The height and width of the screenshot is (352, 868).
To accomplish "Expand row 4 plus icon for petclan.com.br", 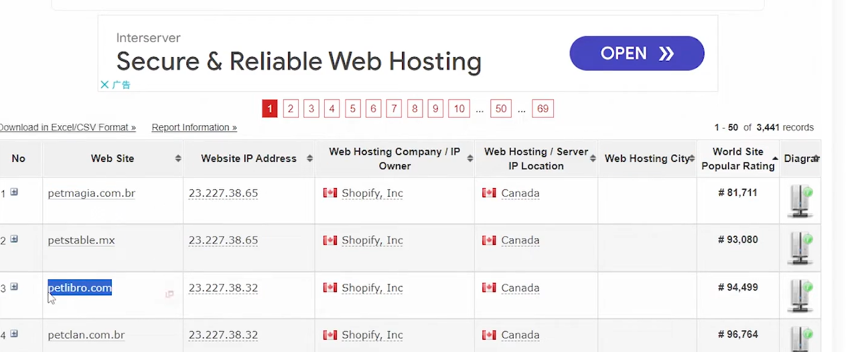I will click(14, 333).
